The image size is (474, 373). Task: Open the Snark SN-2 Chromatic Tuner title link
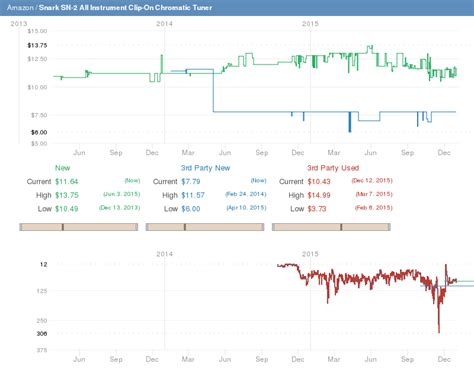[125, 7]
